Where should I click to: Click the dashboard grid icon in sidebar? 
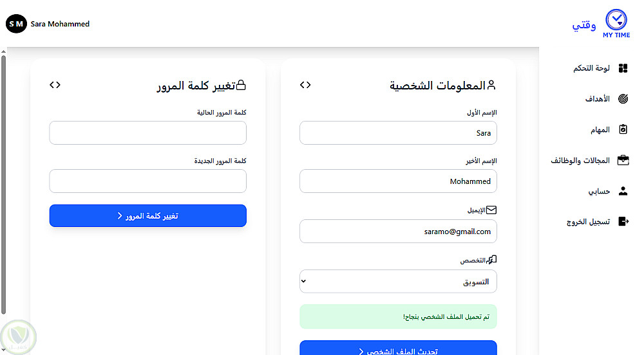coord(623,68)
